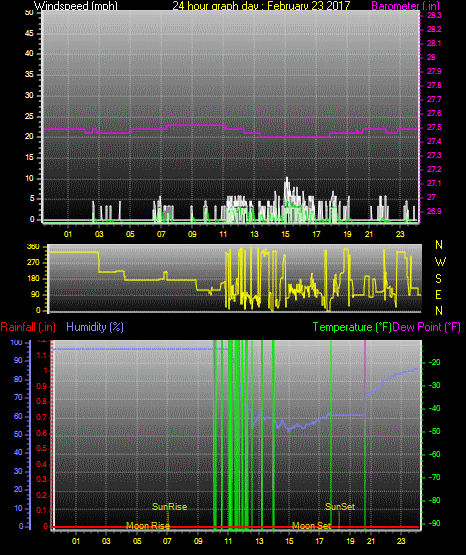Select the Humidity (%) legend label

[95, 327]
